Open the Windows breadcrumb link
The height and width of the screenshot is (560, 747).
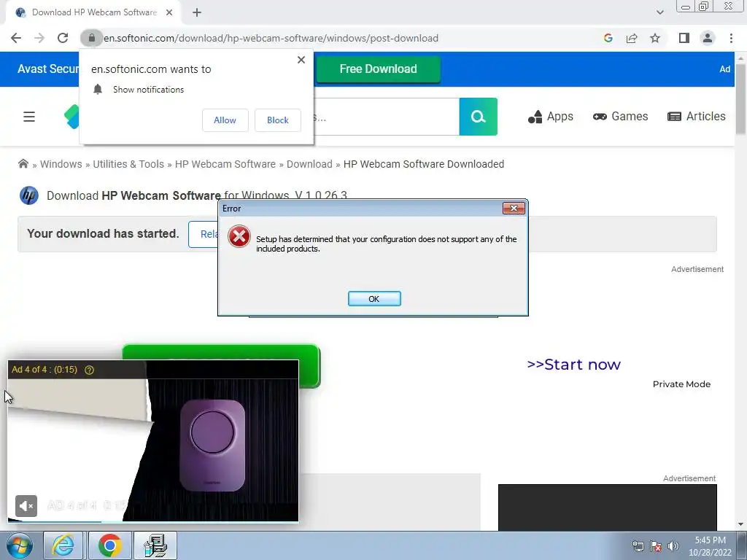(61, 164)
